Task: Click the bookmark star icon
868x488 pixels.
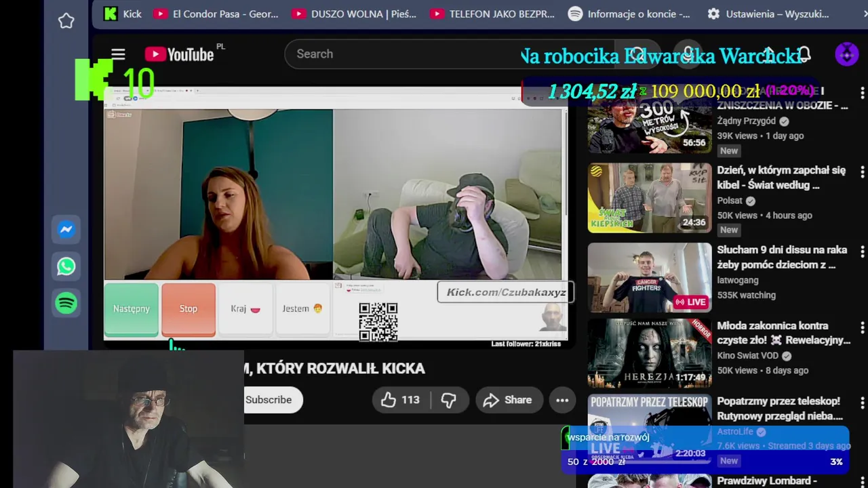Action: pyautogui.click(x=66, y=21)
